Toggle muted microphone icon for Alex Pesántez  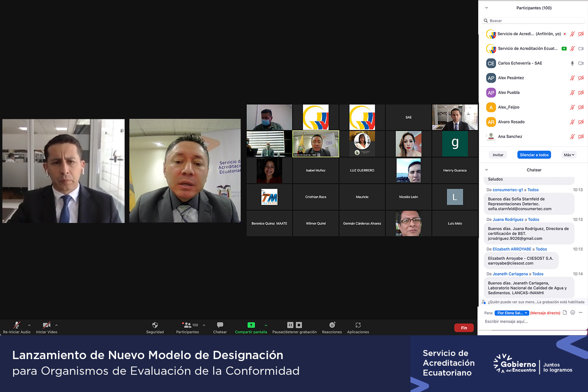(572, 78)
